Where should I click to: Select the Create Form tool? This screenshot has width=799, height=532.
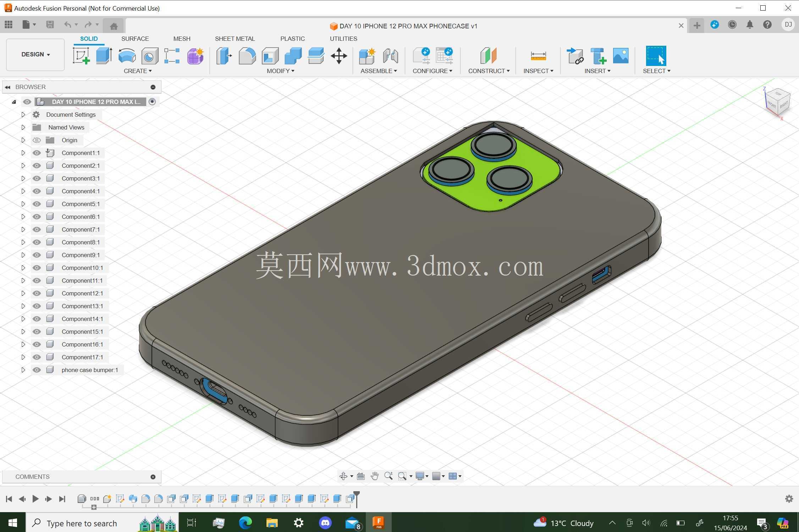pos(195,56)
